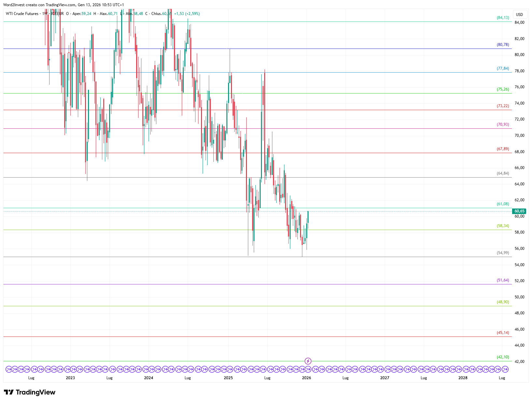Click the leftmost purple event marker icon

pyautogui.click(x=9, y=369)
